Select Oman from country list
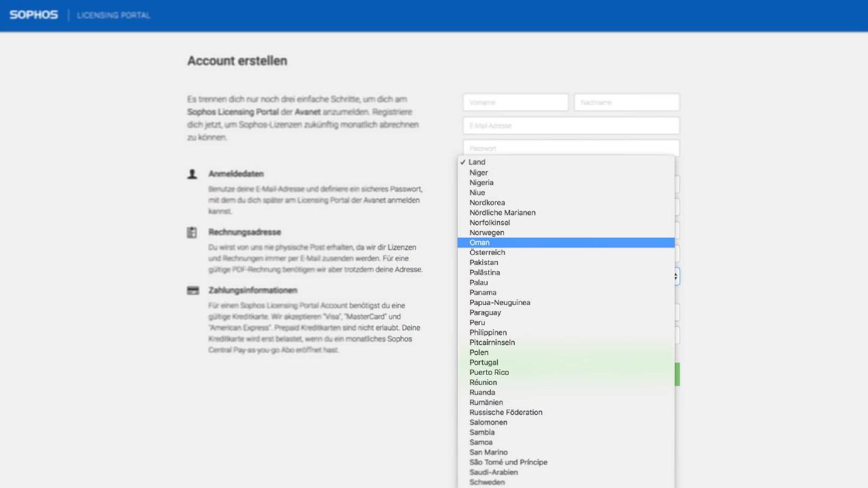 pyautogui.click(x=479, y=243)
